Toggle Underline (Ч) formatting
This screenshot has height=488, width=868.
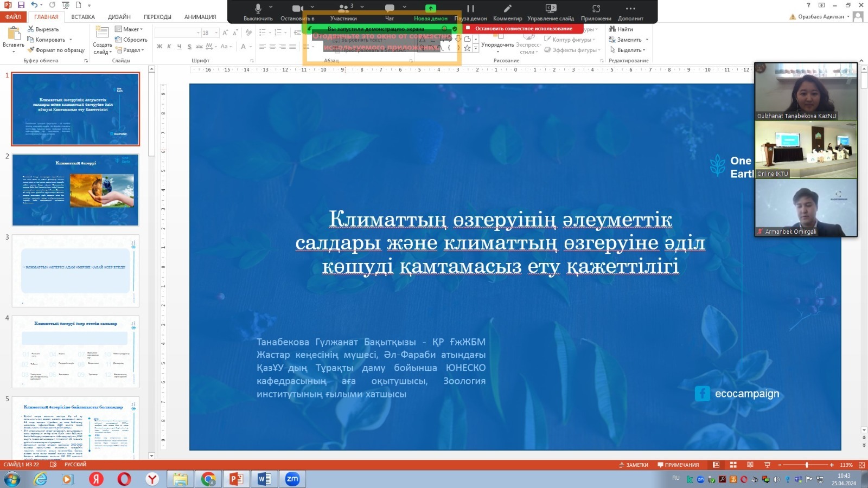click(179, 47)
